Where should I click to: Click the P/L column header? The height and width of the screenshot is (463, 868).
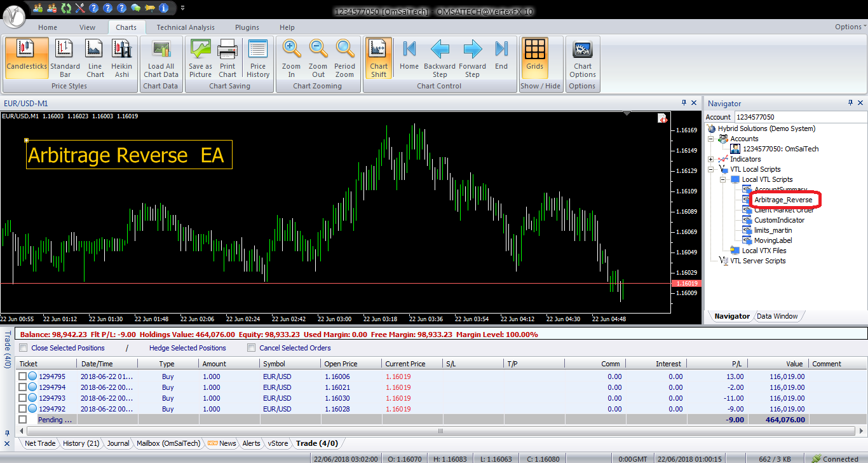[x=717, y=364]
